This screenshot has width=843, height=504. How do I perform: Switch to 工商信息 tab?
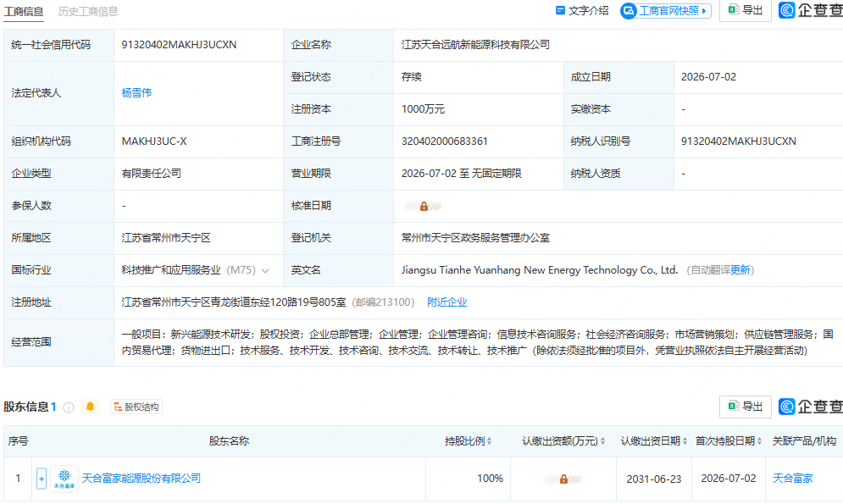[x=24, y=11]
